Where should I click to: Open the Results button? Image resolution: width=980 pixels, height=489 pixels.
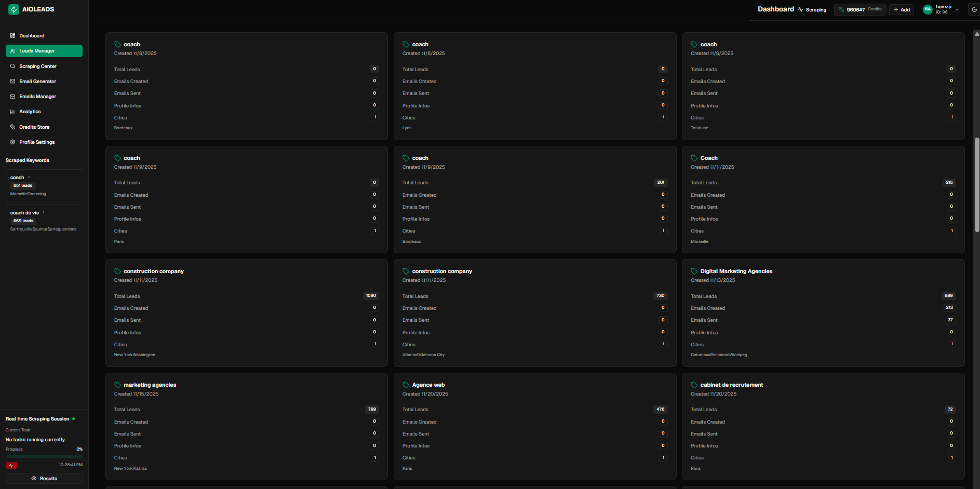click(44, 479)
